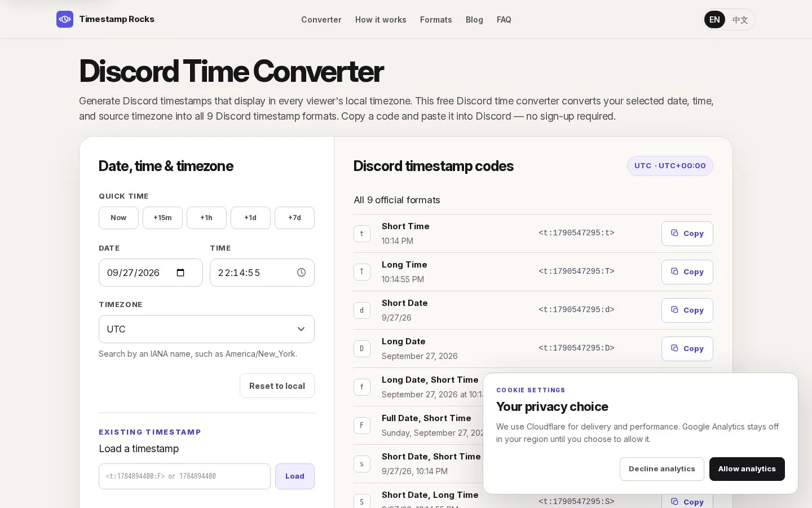Open the FAQ nav item

(x=504, y=20)
